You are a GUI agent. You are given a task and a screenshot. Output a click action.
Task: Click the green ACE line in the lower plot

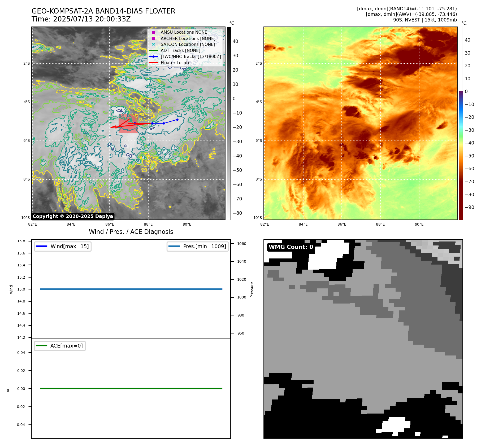coord(131,388)
